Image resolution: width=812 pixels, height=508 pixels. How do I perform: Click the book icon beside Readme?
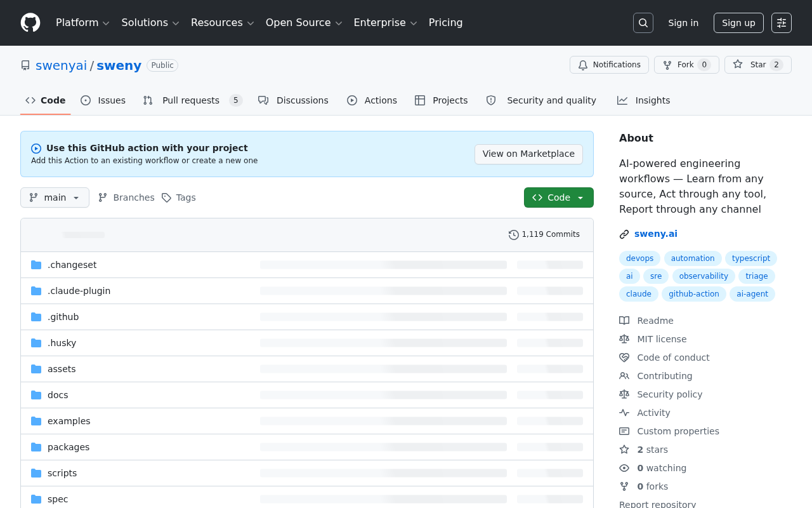point(624,321)
